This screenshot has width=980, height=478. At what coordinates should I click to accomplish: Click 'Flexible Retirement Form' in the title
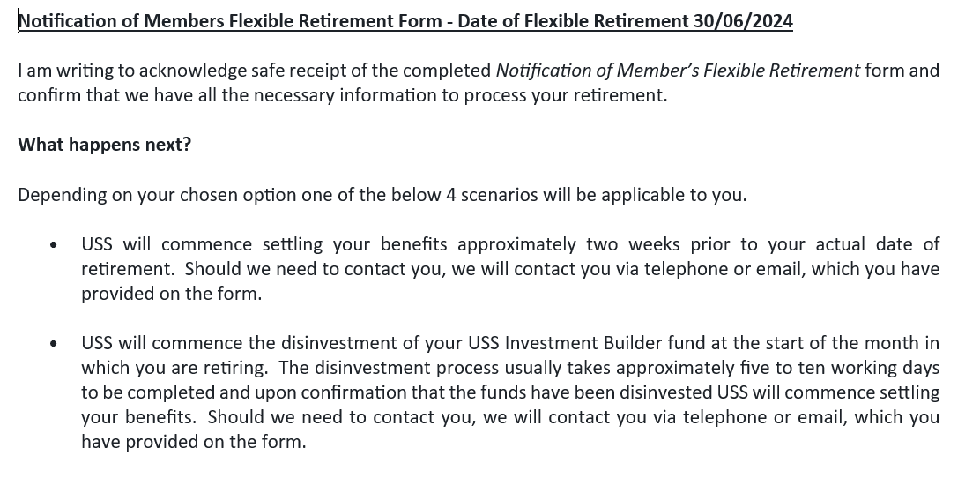pos(335,20)
